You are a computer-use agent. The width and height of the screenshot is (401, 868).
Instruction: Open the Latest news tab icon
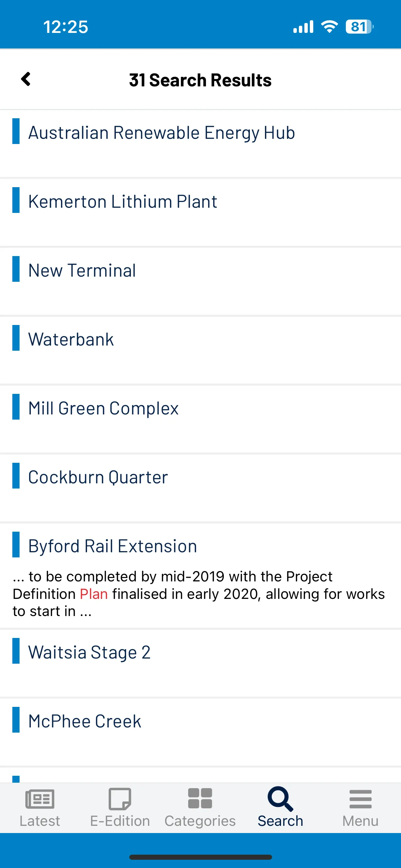point(40,799)
